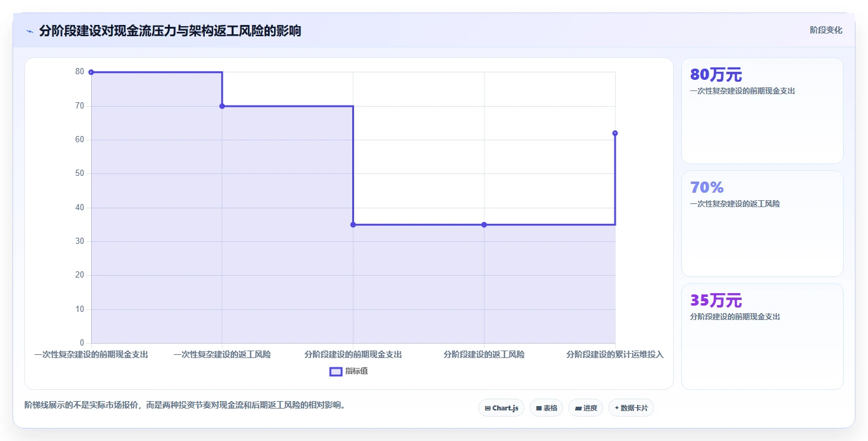
Task: Click the final data point at value 62
Action: point(615,133)
